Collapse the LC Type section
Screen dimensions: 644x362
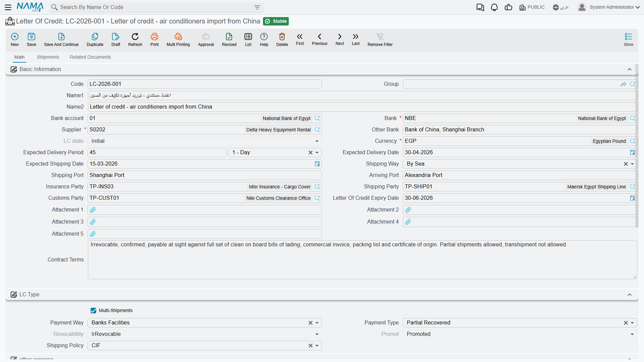pyautogui.click(x=630, y=295)
